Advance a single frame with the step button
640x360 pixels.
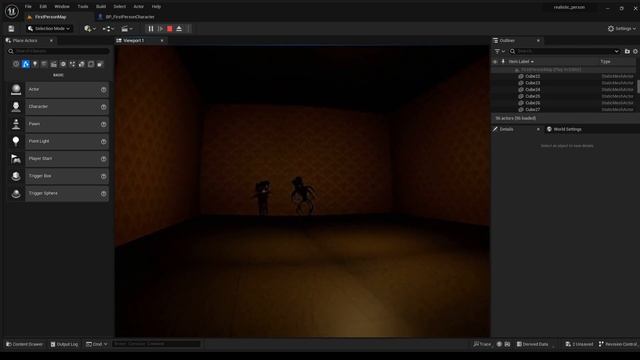point(160,29)
